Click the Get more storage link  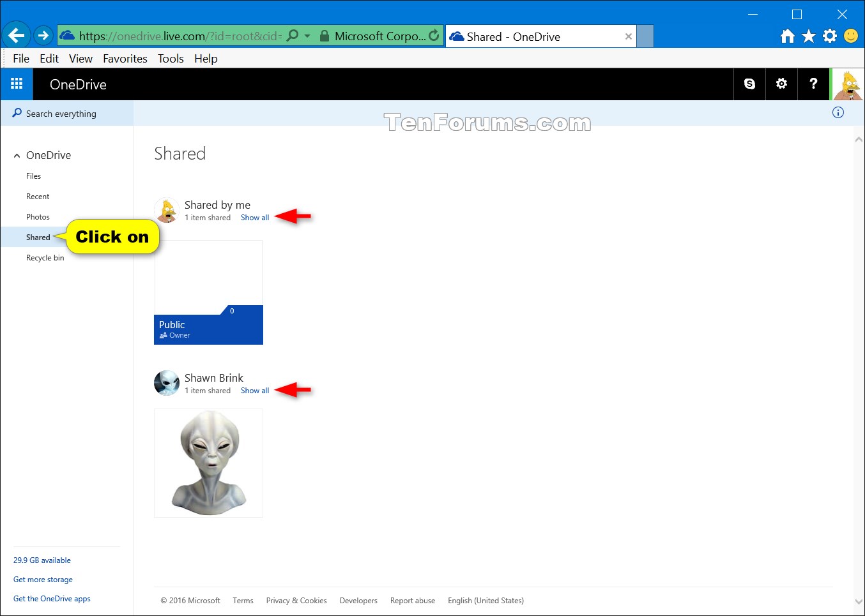coord(43,579)
